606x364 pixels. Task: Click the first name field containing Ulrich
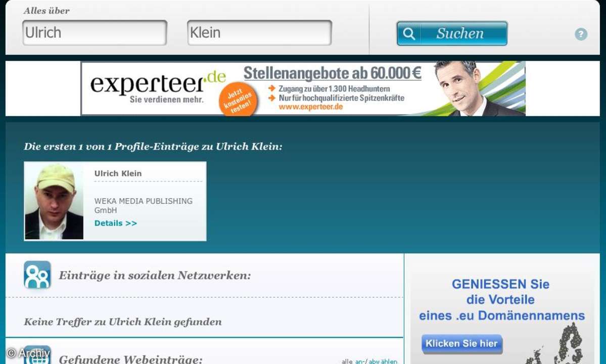(95, 33)
